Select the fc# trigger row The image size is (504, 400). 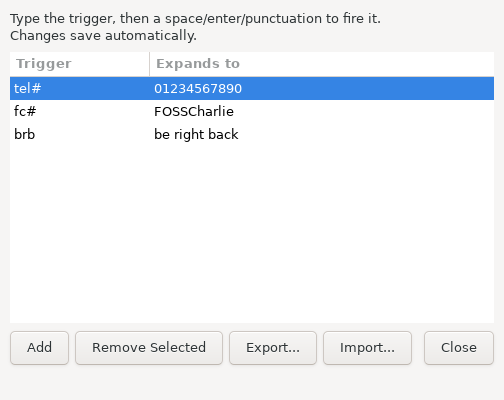click(x=252, y=111)
